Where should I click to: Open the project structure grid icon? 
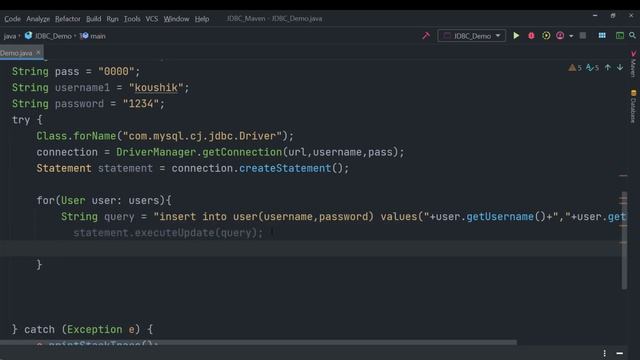tap(602, 36)
